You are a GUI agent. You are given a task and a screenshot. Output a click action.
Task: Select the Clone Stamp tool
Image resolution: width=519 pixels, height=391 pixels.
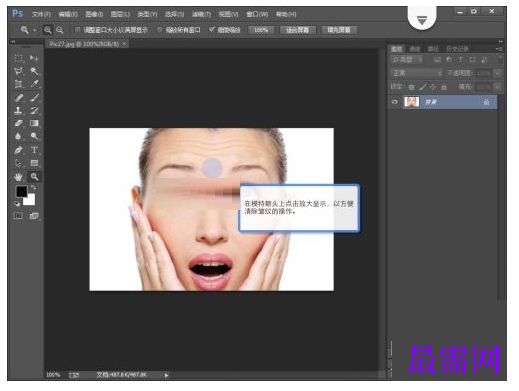[18, 111]
